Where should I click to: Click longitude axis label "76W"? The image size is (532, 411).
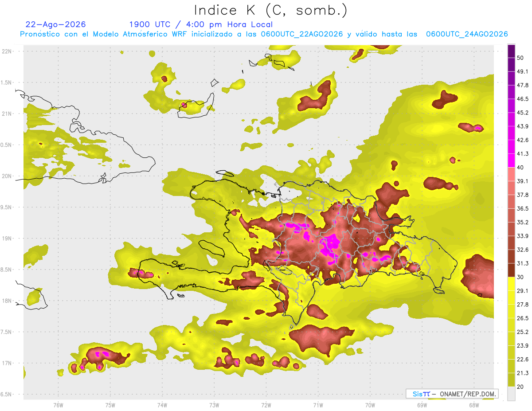coord(58,405)
